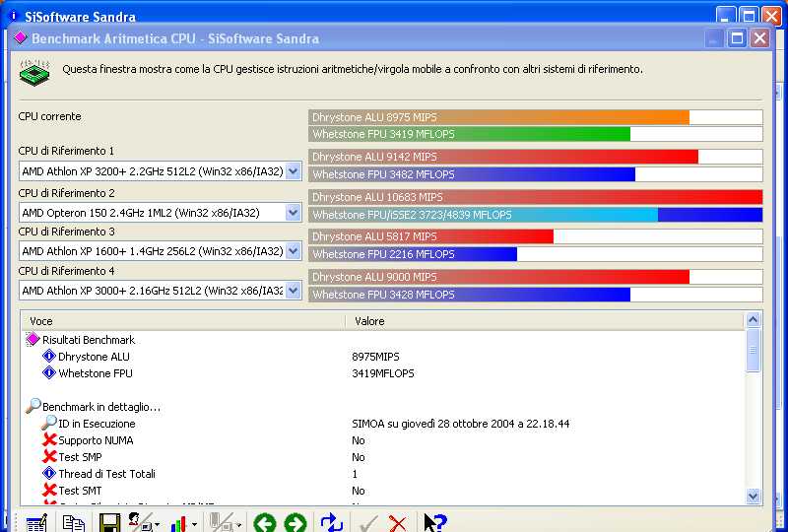
Task: Click the red X icon beside Supporto NUMA
Action: point(49,440)
